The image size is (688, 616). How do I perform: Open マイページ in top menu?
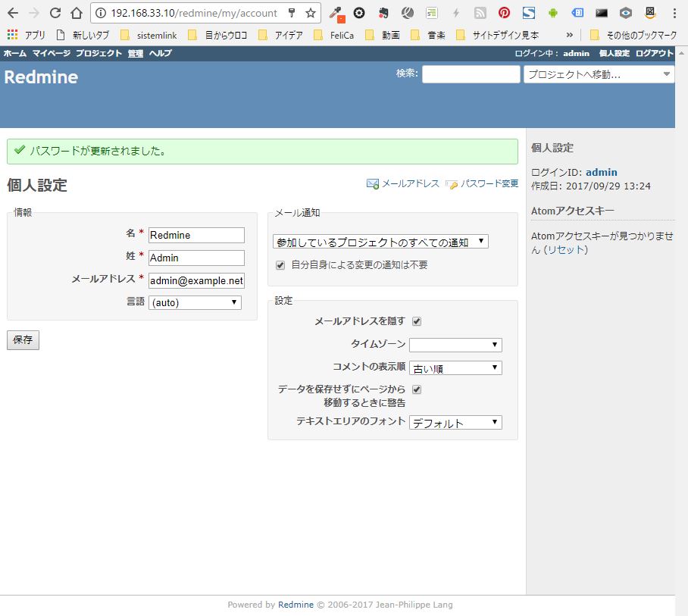tap(51, 53)
